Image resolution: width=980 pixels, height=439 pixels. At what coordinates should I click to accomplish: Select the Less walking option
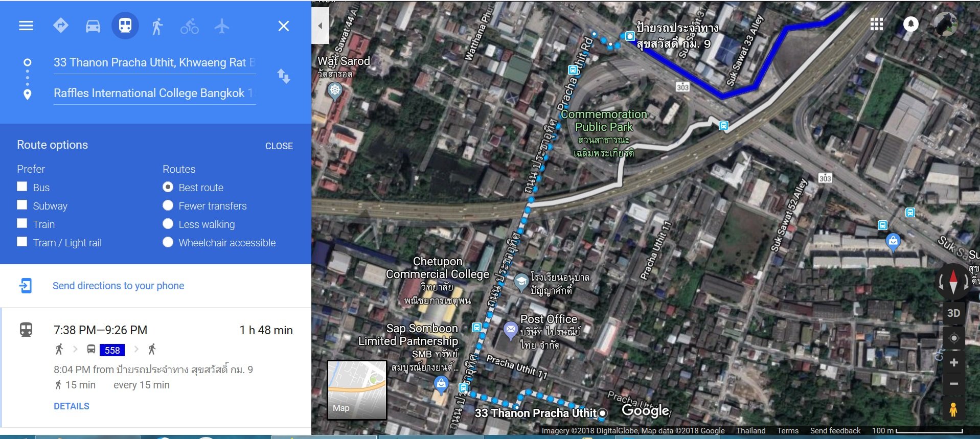pyautogui.click(x=168, y=224)
